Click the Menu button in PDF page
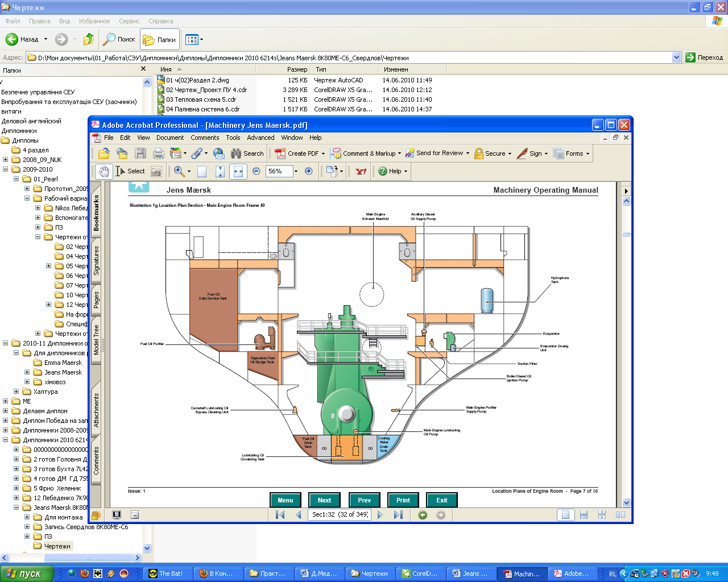Image resolution: width=728 pixels, height=582 pixels. coord(286,500)
